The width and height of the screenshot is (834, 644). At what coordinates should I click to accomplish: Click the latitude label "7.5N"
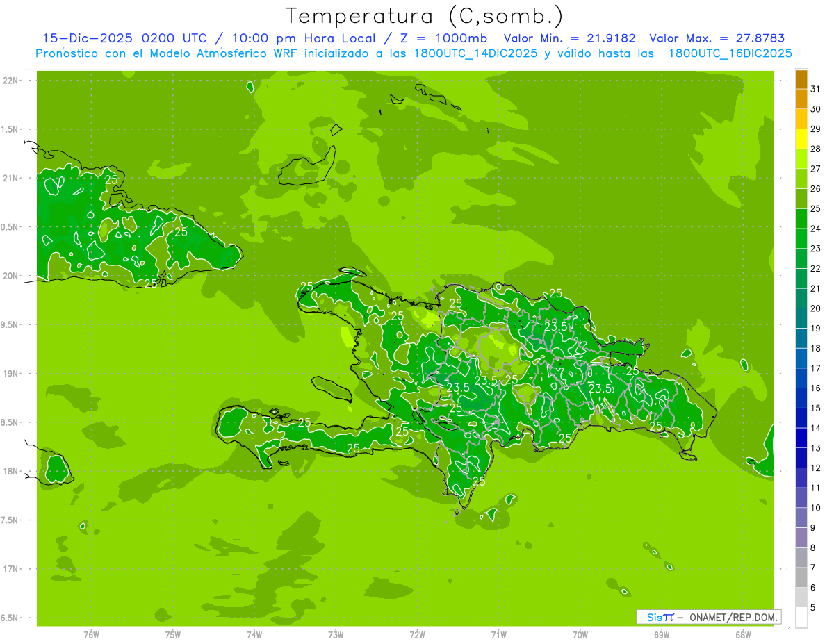pyautogui.click(x=11, y=520)
